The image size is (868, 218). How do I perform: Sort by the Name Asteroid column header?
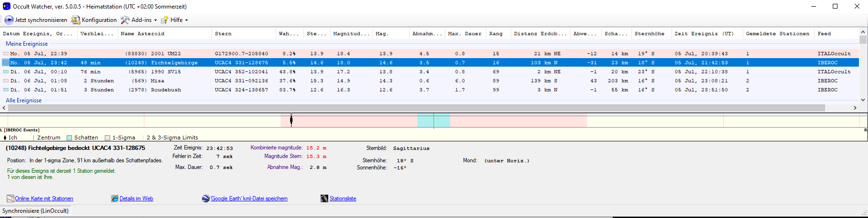[x=142, y=34]
